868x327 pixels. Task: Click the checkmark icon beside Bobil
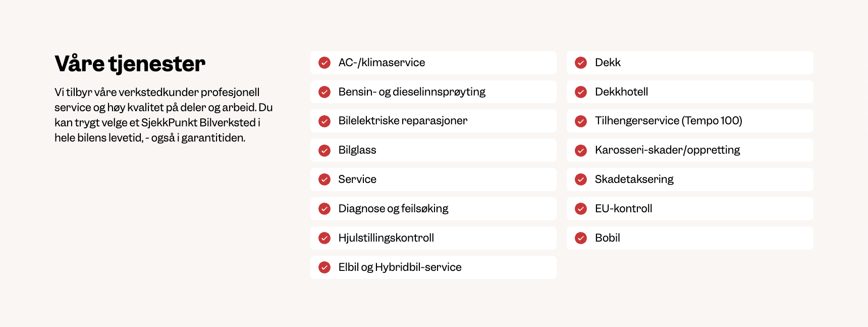click(581, 238)
